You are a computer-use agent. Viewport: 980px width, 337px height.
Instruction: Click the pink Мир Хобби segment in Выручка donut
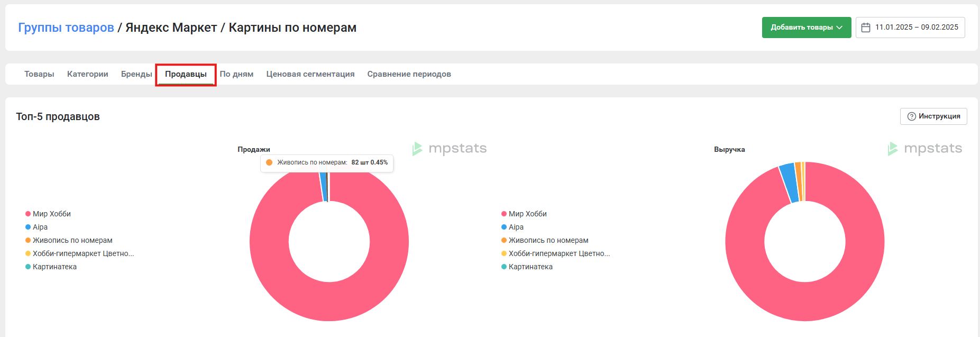click(x=805, y=301)
